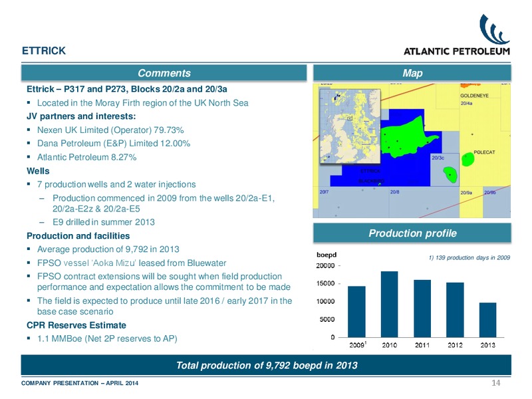Click the footnote '139 production days in 2009'
This screenshot has height=399, width=532.
coord(469,258)
